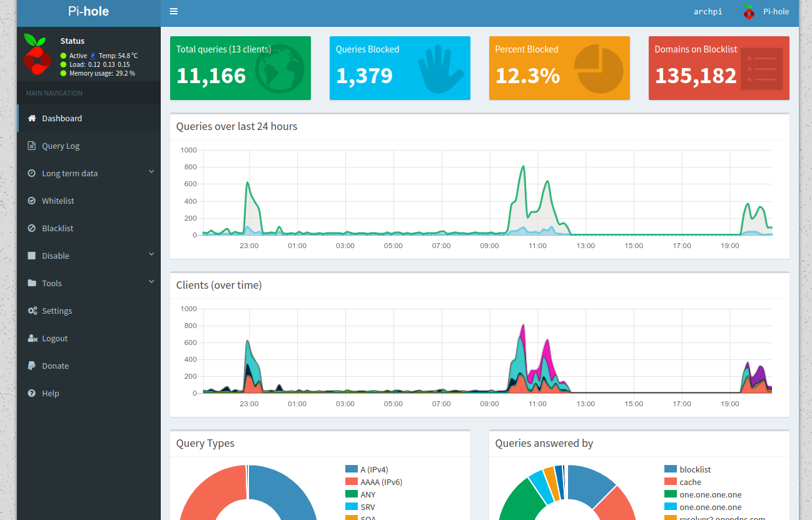Open the Query Log page
812x520 pixels.
point(89,146)
